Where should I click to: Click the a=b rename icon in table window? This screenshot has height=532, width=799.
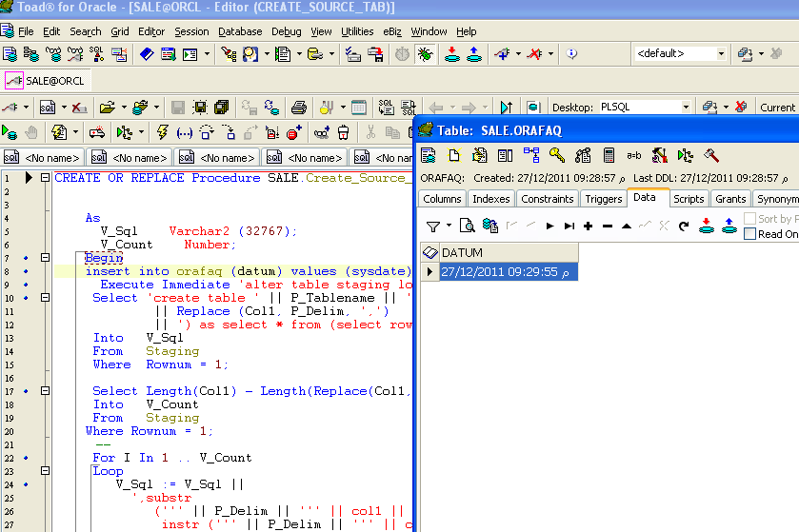click(634, 155)
